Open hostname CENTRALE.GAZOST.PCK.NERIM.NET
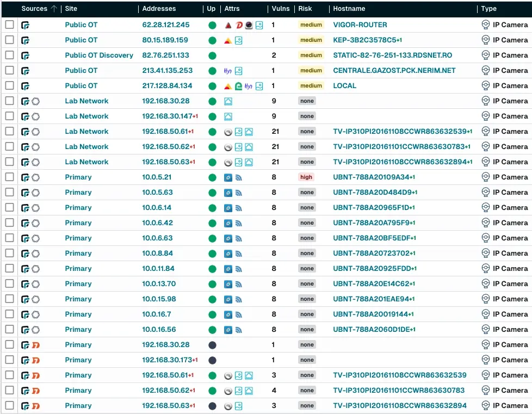This screenshot has width=532, height=414. pos(394,71)
